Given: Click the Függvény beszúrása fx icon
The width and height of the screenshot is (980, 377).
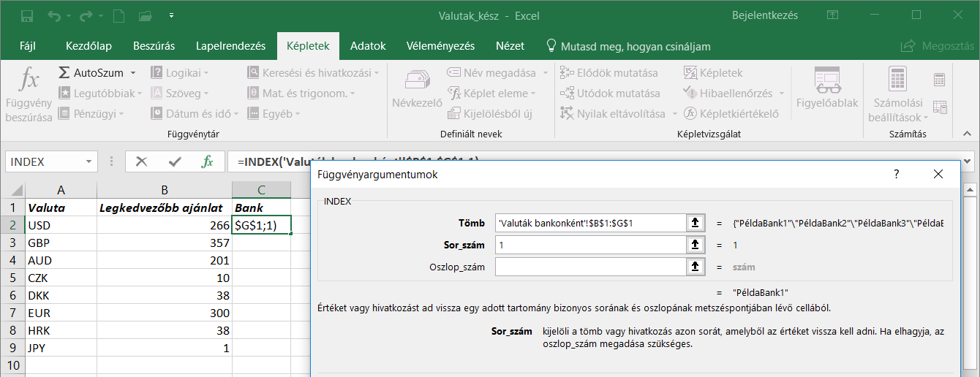Looking at the screenshot, I should tap(29, 94).
